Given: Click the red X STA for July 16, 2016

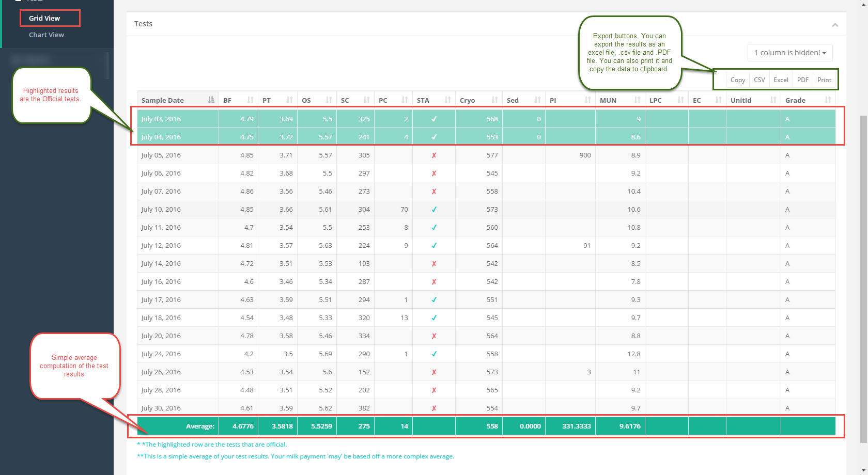Looking at the screenshot, I should [434, 281].
